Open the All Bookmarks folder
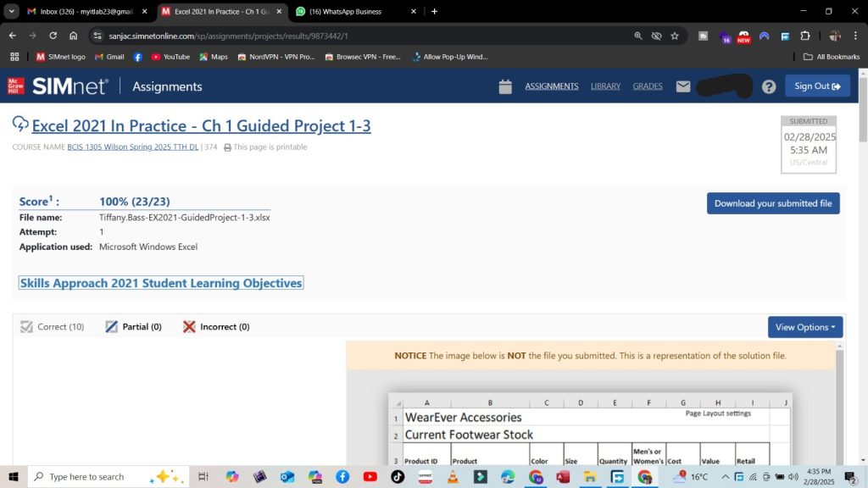This screenshot has height=488, width=868. 831,57
